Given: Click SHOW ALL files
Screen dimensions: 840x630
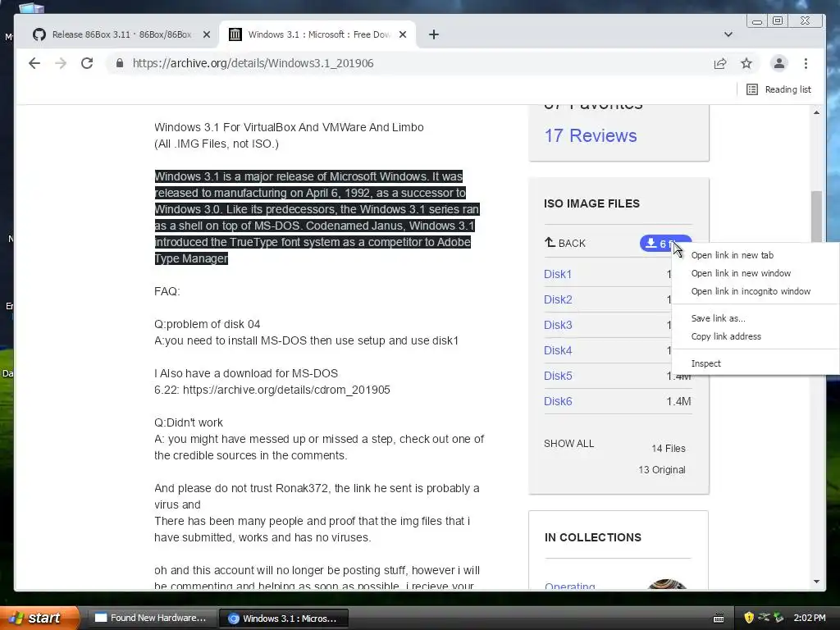Looking at the screenshot, I should pyautogui.click(x=568, y=444).
